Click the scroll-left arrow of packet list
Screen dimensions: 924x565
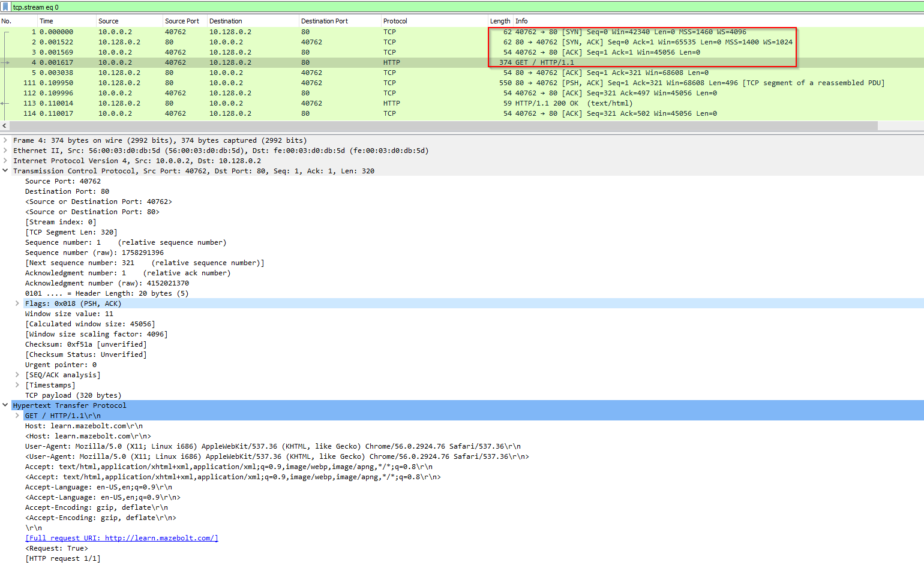5,126
